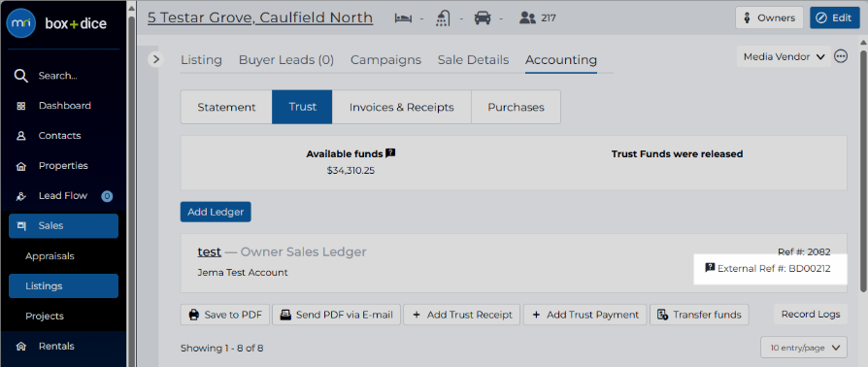Screen dimensions: 868x367
Task: Open Properties in the sidebar
Action: [64, 166]
